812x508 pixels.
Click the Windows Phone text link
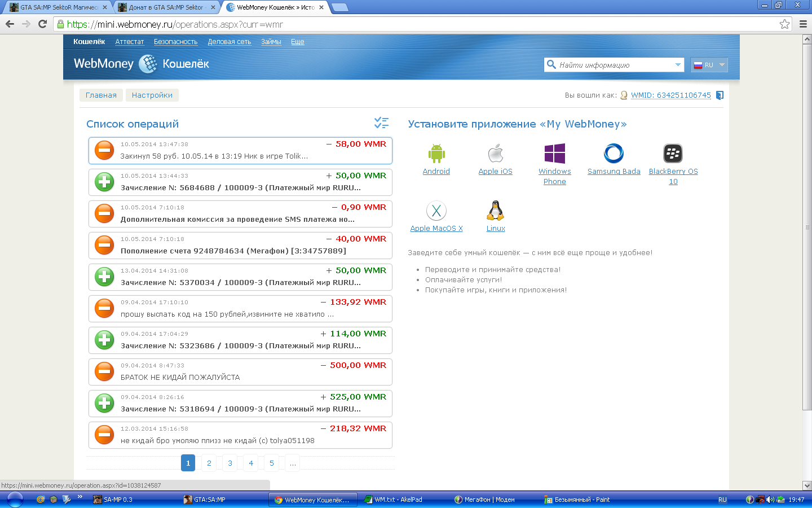[x=555, y=176]
